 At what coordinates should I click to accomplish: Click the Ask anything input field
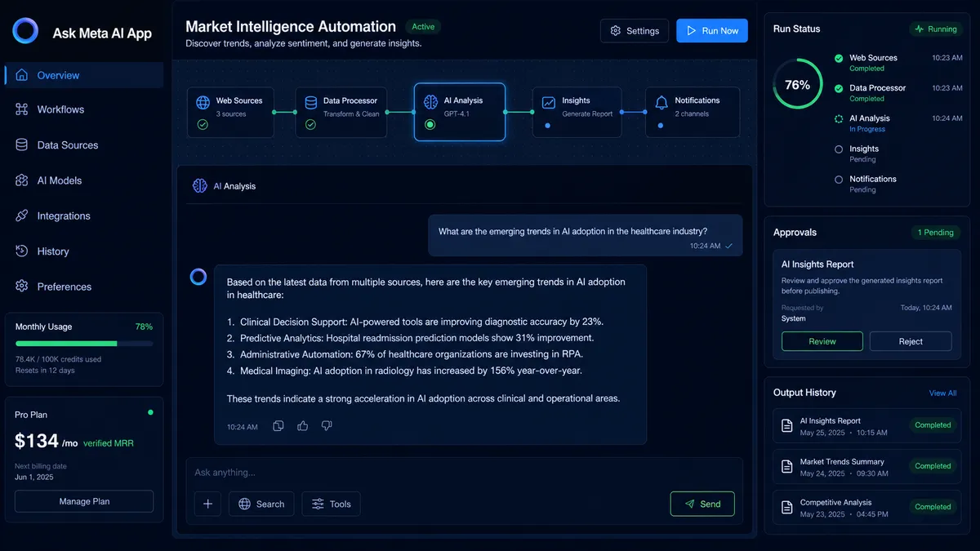click(x=464, y=473)
